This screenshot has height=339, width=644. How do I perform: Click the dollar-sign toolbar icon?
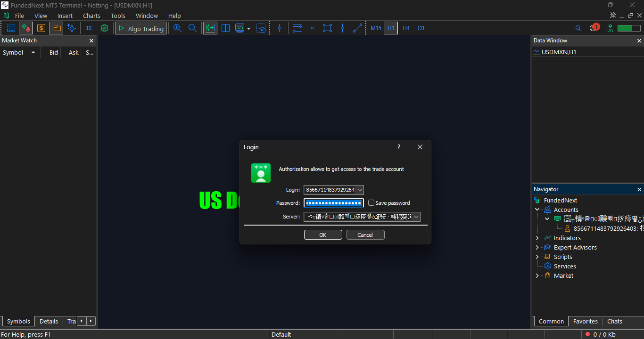pyautogui.click(x=41, y=28)
